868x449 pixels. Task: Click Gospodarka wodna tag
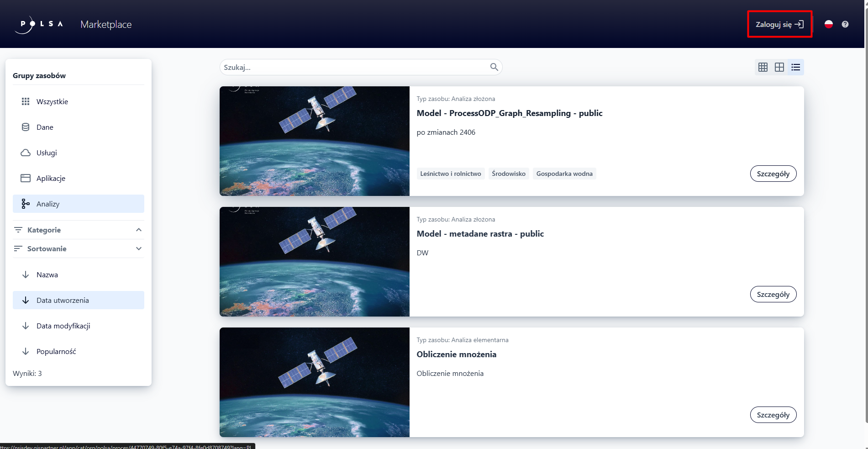pyautogui.click(x=564, y=174)
